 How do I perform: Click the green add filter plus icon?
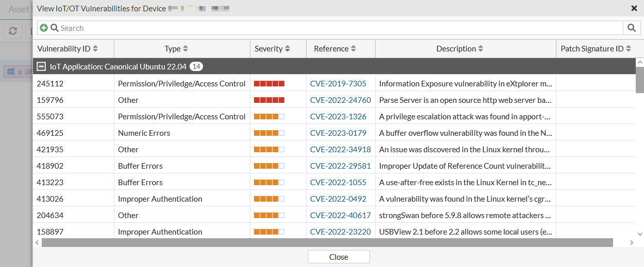[44, 28]
